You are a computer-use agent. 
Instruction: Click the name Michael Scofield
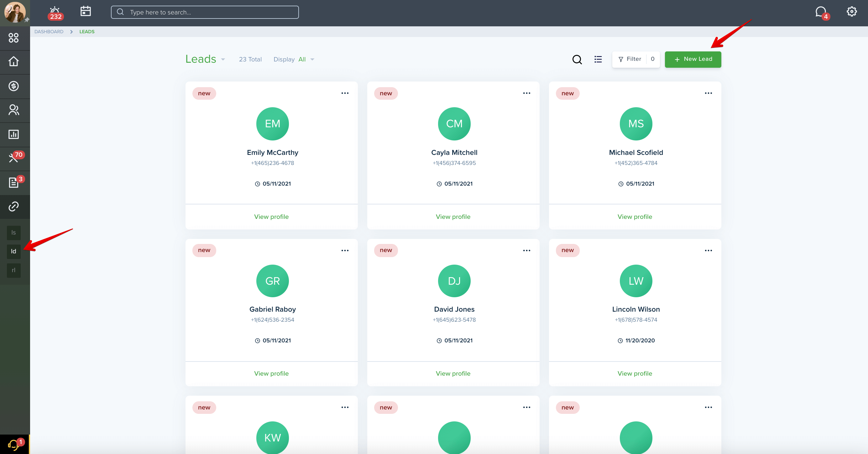[636, 152]
